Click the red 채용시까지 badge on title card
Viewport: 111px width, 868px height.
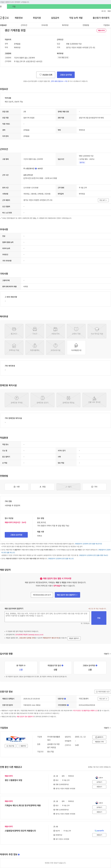point(101,31)
